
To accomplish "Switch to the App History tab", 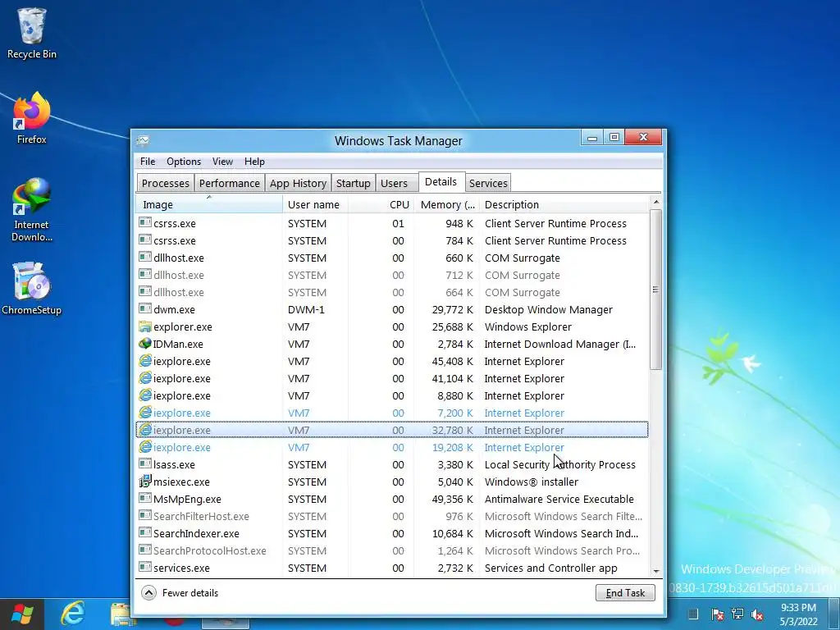I will (298, 183).
